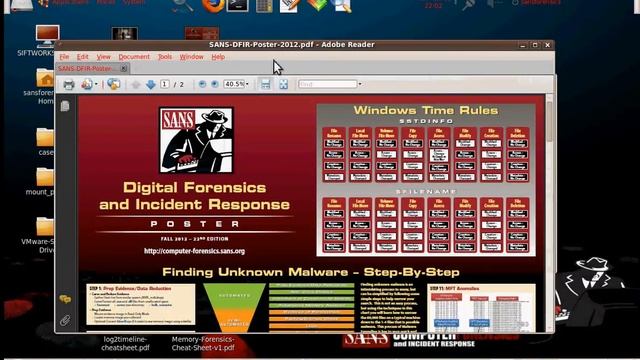The height and width of the screenshot is (360, 640).
Task: Open the mount_points folder on desktop
Action: pos(45,177)
